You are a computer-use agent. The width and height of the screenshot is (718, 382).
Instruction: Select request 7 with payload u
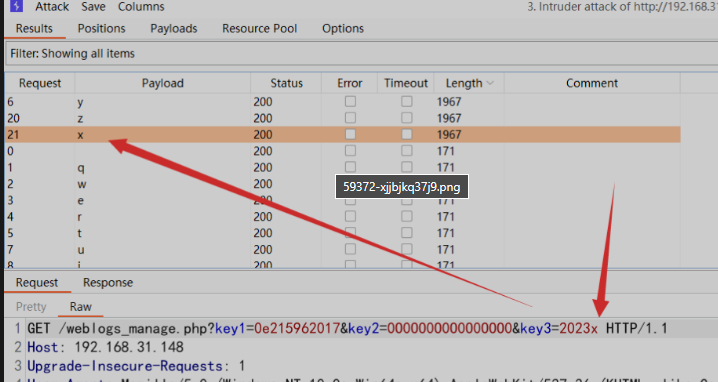(343, 250)
